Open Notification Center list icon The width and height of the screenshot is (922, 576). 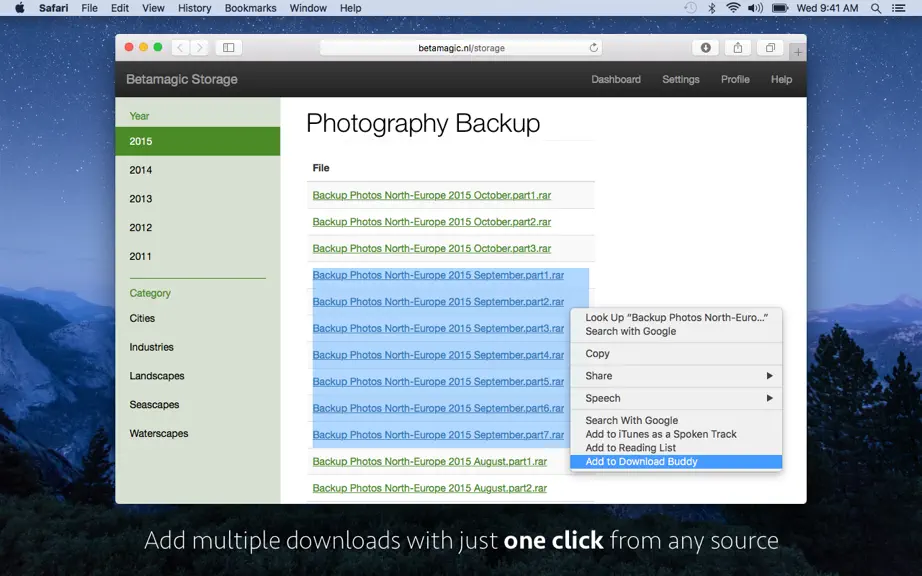click(x=898, y=8)
